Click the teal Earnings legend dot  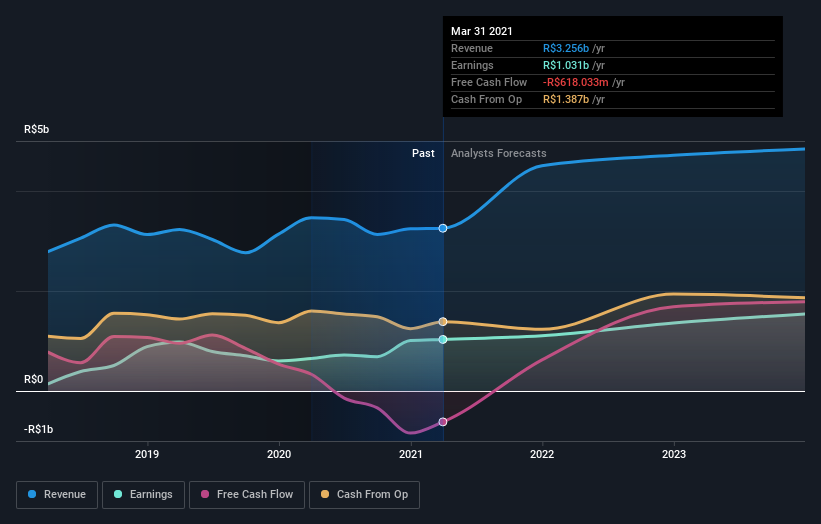[x=118, y=494]
